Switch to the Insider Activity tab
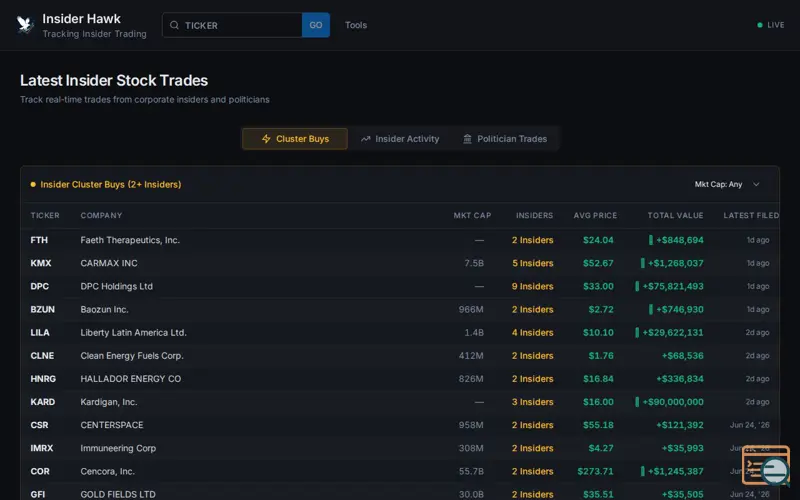This screenshot has height=500, width=800. click(400, 139)
